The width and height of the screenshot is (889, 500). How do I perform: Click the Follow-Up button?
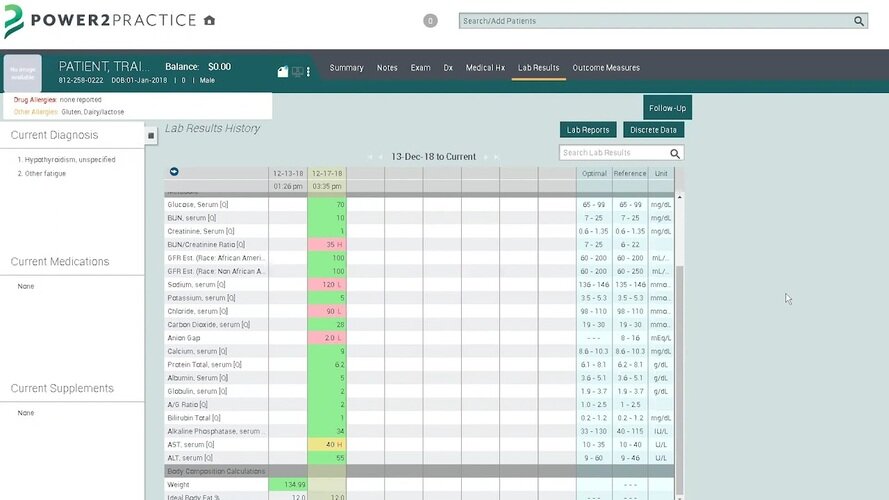pyautogui.click(x=667, y=108)
